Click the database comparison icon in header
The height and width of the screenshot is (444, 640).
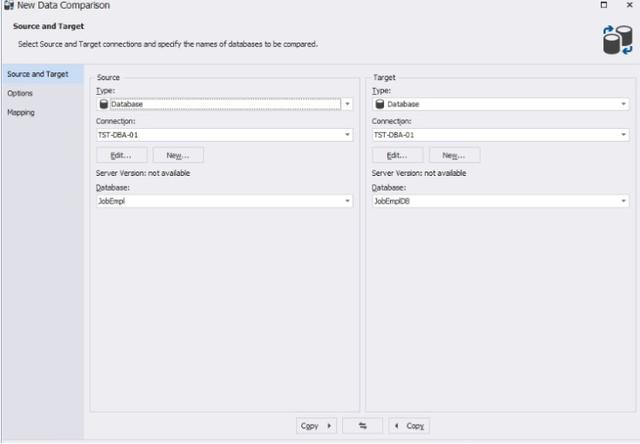[x=618, y=40]
